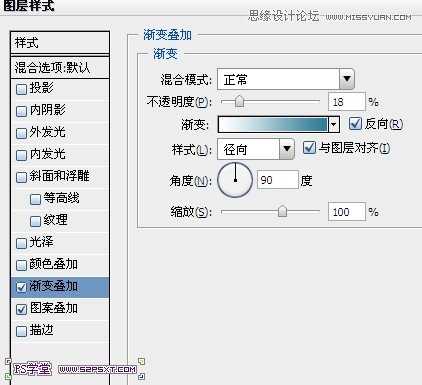The width and height of the screenshot is (422, 385).
Task: Enable the 内阴影 inner shadow checkbox
Action: pyautogui.click(x=21, y=111)
